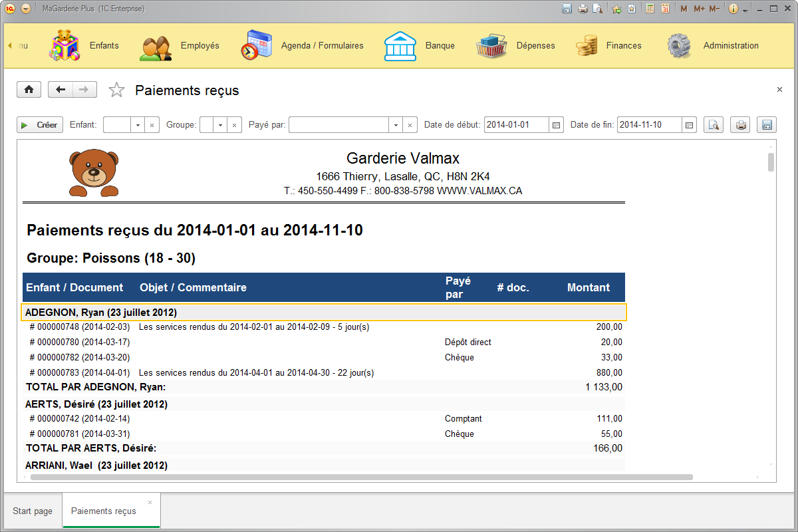Viewport: 798px width, 532px height.
Task: Switch to the Start page tab
Action: pos(33,511)
